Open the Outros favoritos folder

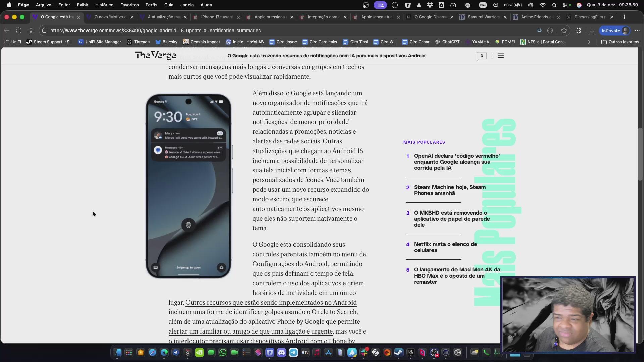point(620,42)
